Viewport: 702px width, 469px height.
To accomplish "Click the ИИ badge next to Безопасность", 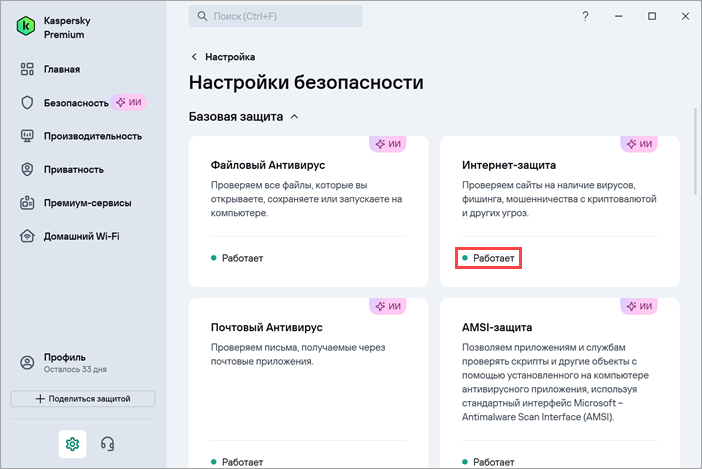I will coord(129,102).
